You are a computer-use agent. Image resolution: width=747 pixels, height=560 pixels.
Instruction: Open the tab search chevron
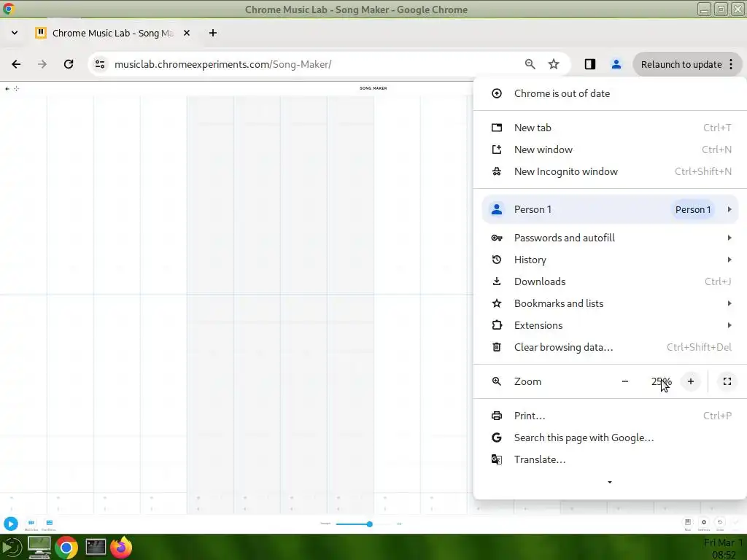pyautogui.click(x=15, y=33)
